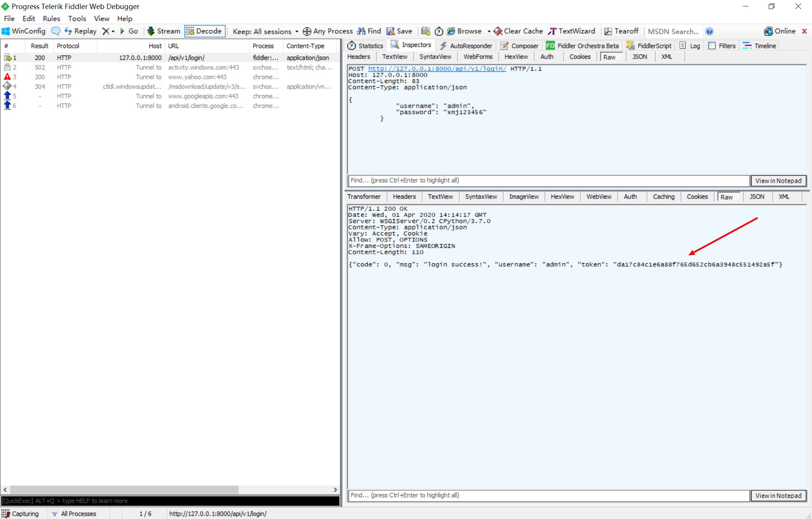Select response Transformer tab

[x=364, y=197]
